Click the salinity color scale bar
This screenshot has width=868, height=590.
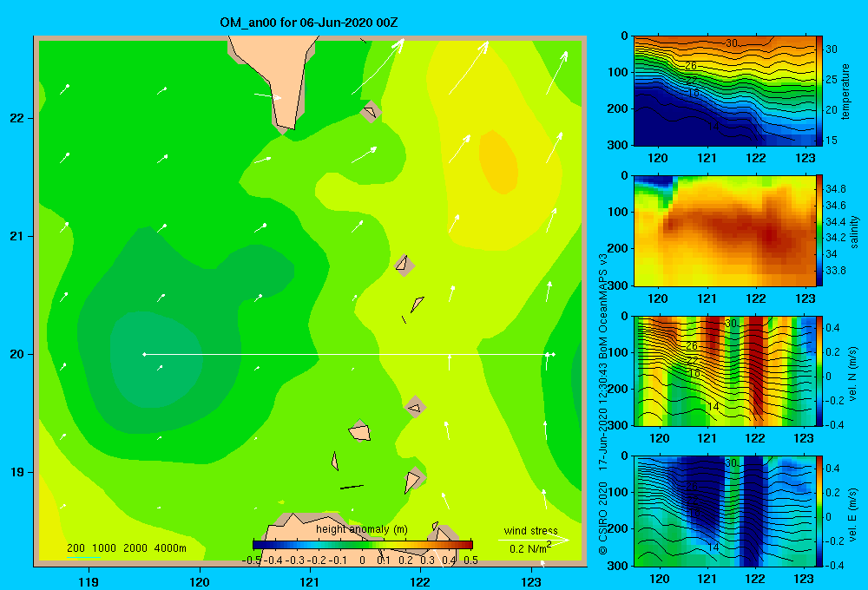coord(819,231)
